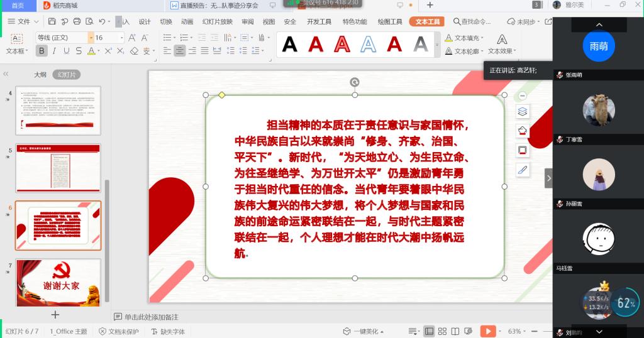This screenshot has width=644, height=338.
Task: Click the 文档未保护 status button
Action: 119,331
